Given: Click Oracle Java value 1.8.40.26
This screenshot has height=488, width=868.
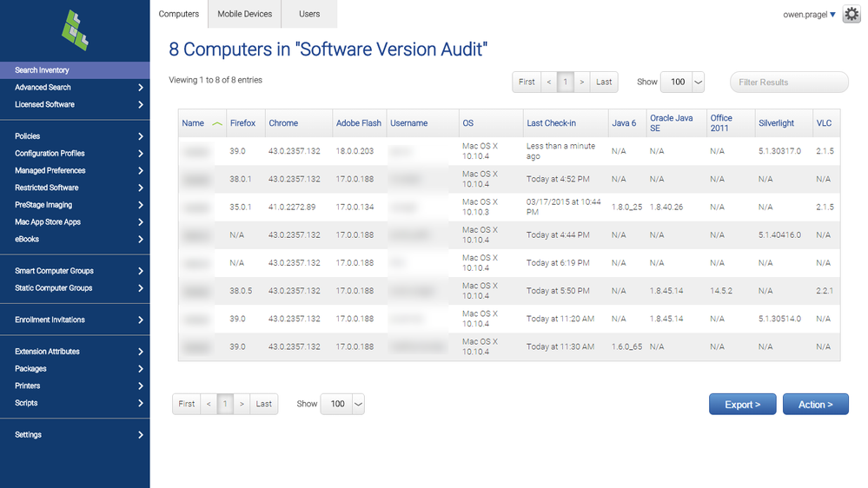Looking at the screenshot, I should pos(666,207).
